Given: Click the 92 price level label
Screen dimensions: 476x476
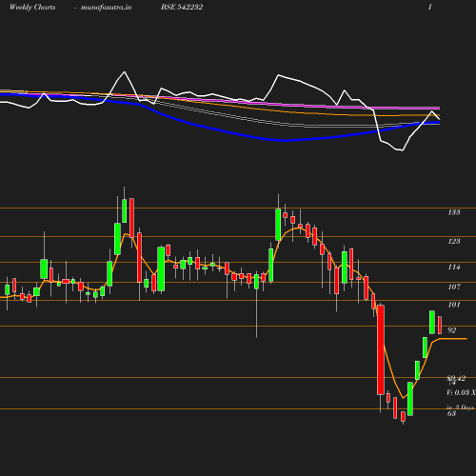Looking at the screenshot, I should click(451, 330).
